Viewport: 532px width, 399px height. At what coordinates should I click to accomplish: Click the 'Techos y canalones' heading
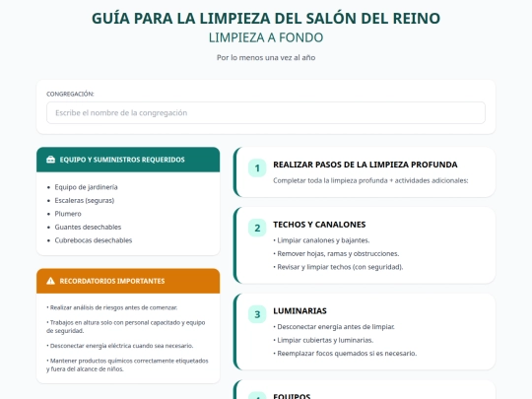click(319, 225)
